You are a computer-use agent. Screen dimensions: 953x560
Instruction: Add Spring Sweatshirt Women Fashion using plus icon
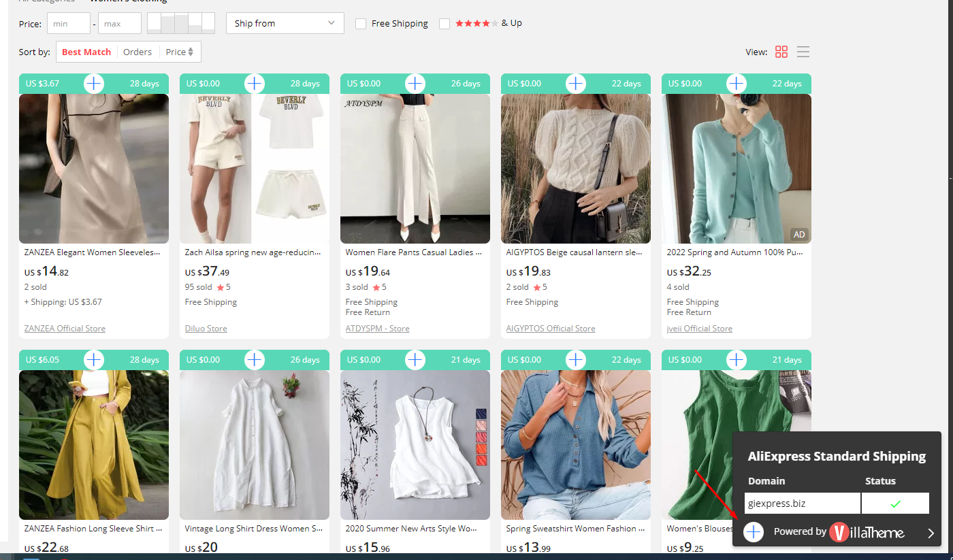(x=576, y=360)
